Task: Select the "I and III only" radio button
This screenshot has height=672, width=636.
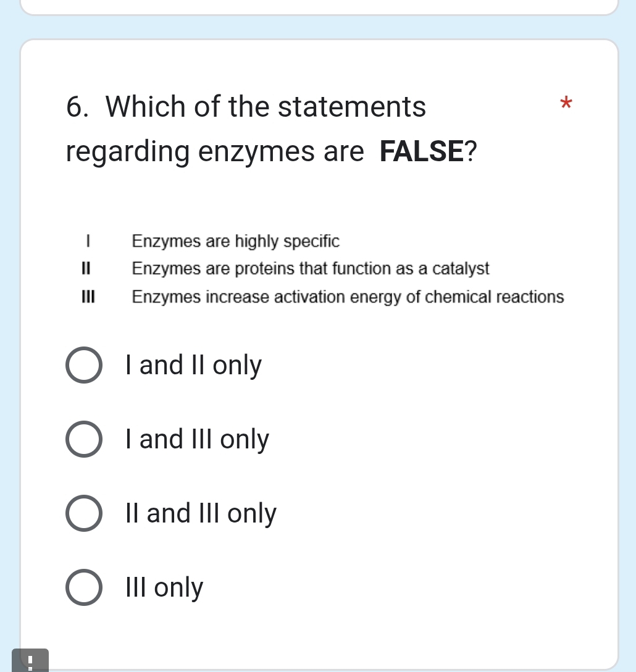Action: [x=84, y=439]
